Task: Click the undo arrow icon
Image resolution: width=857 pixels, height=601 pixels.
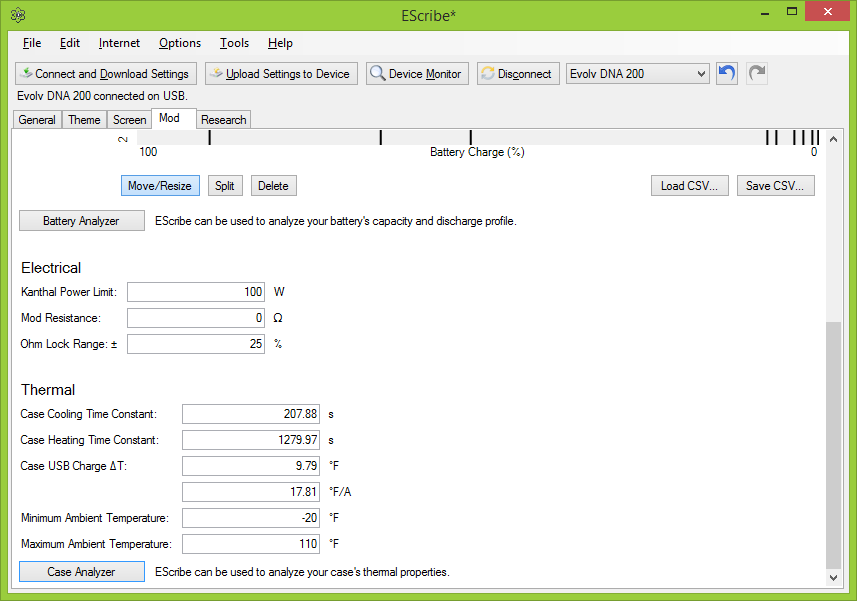Action: click(727, 74)
